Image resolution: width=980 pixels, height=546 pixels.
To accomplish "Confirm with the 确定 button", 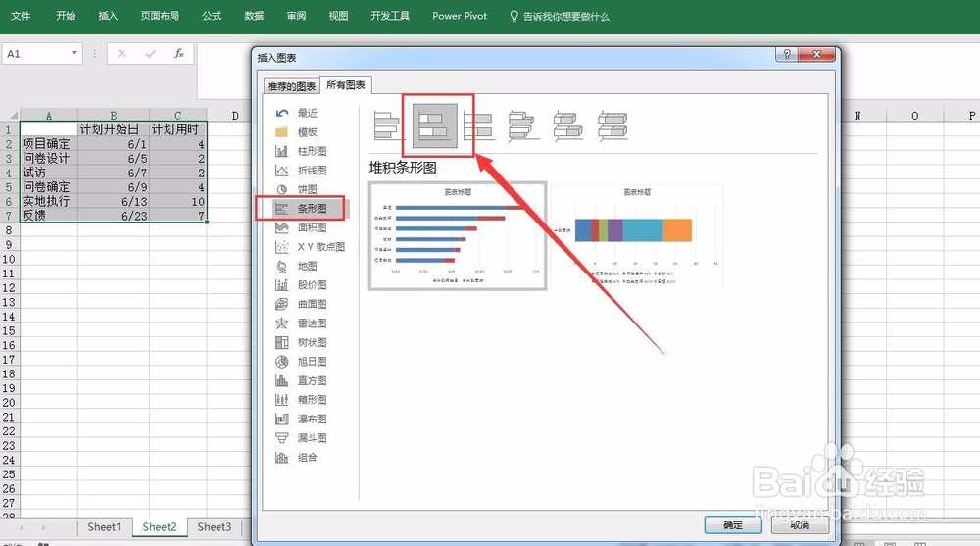I will (732, 524).
